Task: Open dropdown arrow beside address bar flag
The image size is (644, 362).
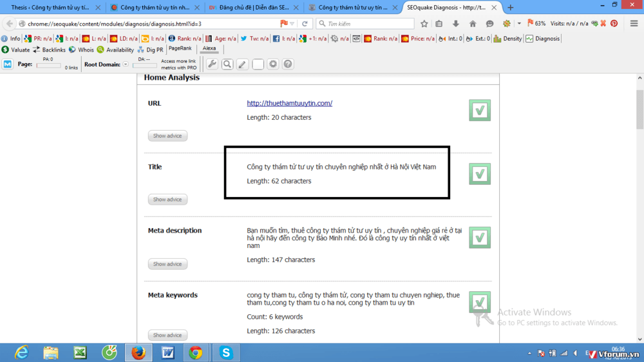Action: [x=292, y=24]
